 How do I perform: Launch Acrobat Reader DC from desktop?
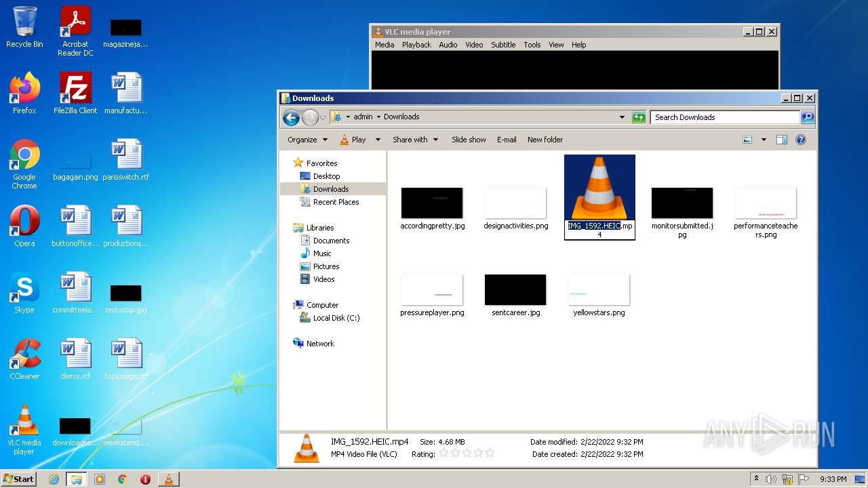(75, 30)
